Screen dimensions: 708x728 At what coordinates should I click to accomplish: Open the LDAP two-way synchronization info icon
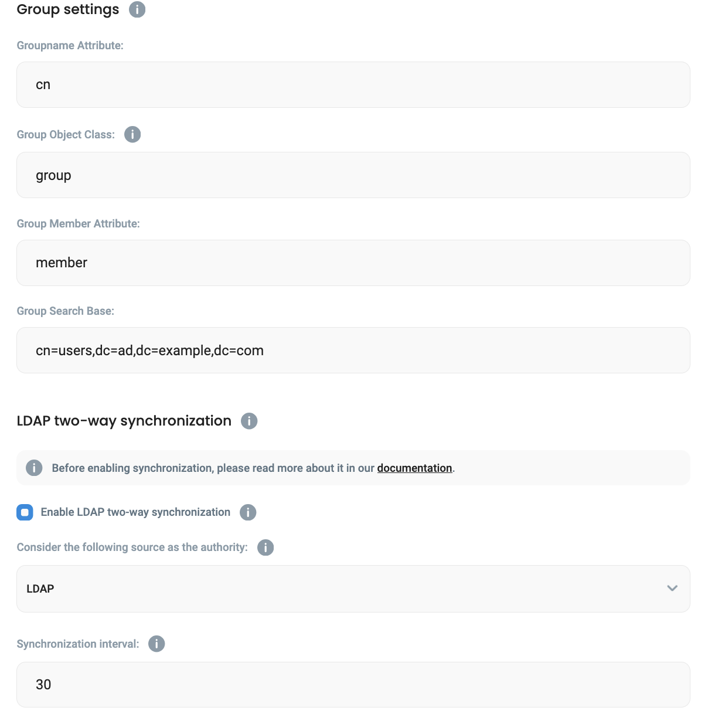click(249, 421)
